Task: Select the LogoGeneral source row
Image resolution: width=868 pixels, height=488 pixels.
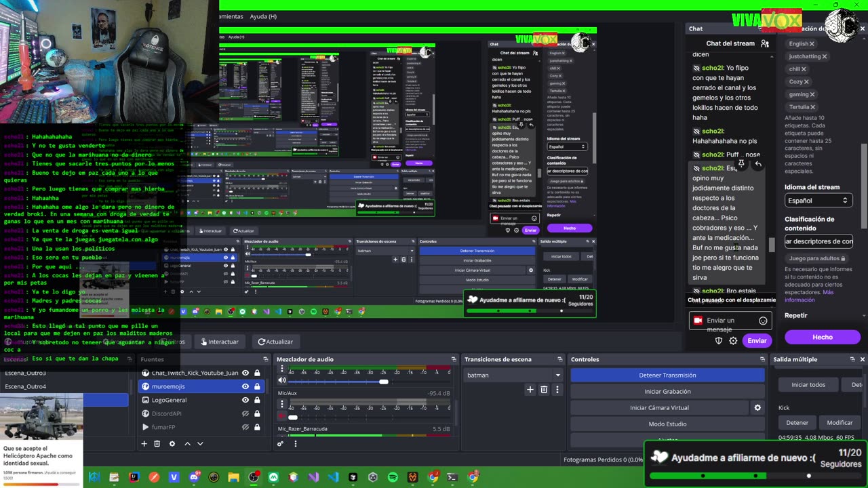Action: 201,400
